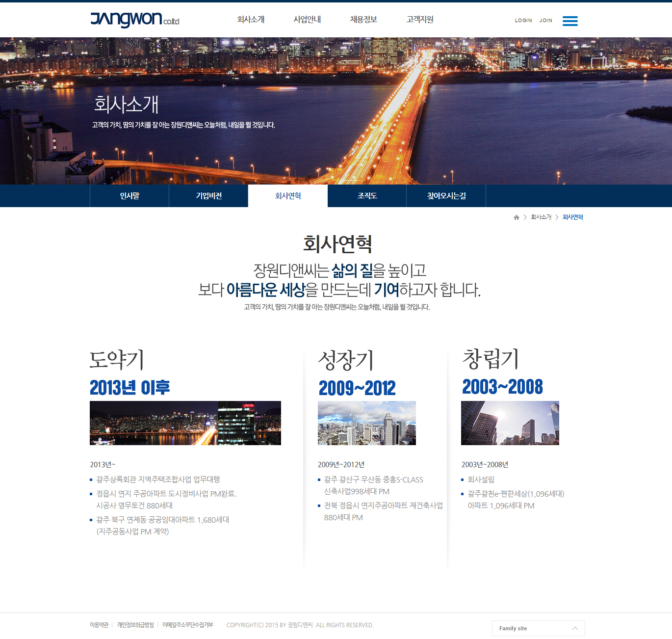
Task: Expand the Family site dropdown
Action: coord(538,628)
